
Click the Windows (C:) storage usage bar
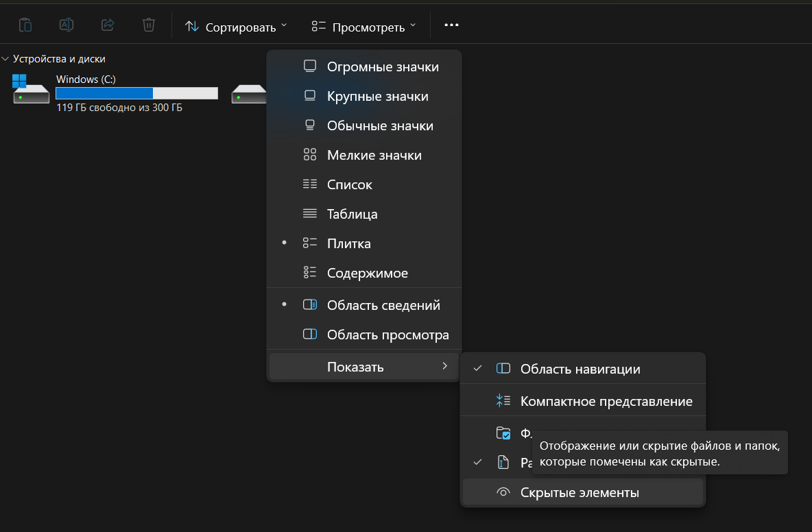coord(136,93)
